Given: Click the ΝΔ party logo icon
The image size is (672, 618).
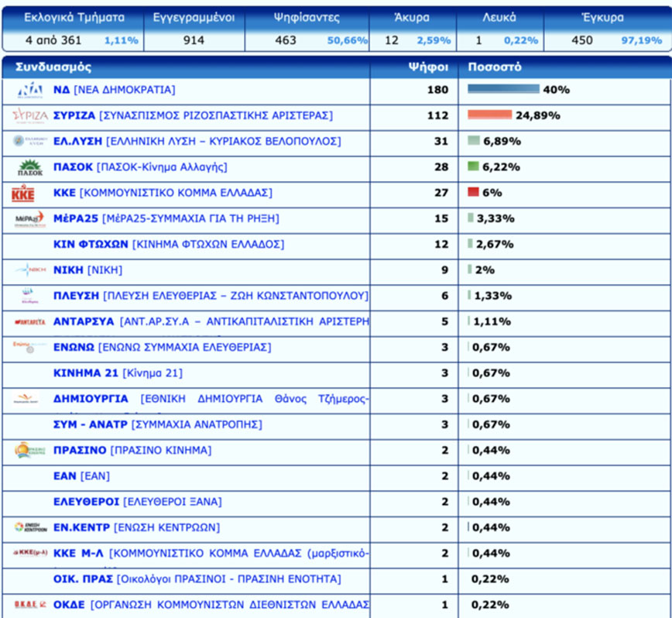Looking at the screenshot, I should [x=30, y=90].
